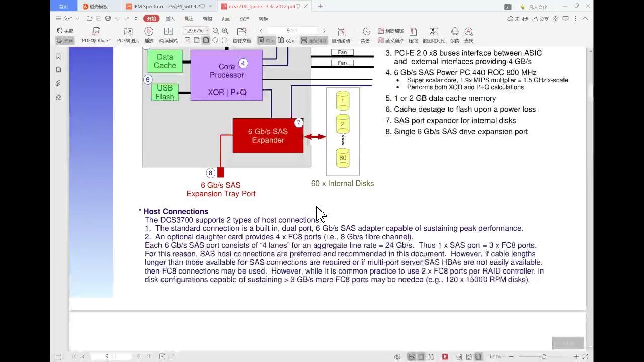
Task: Switch to 插入 ribbon tab
Action: 170,18
